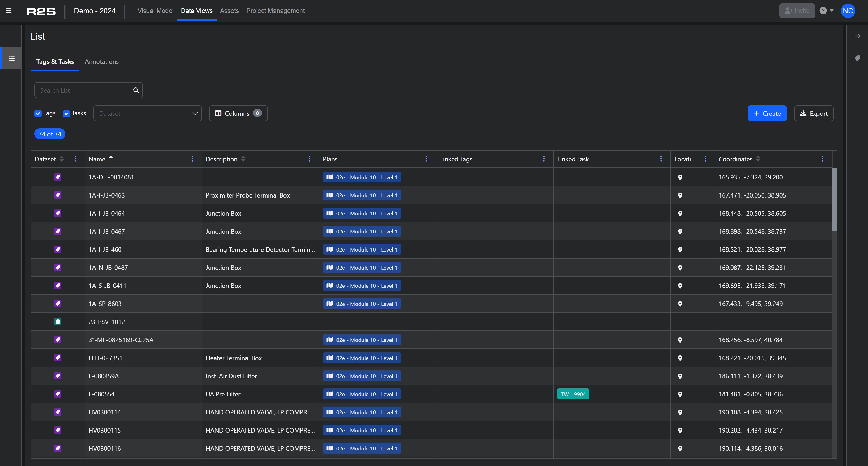
Task: Open the Columns selector
Action: coord(238,113)
